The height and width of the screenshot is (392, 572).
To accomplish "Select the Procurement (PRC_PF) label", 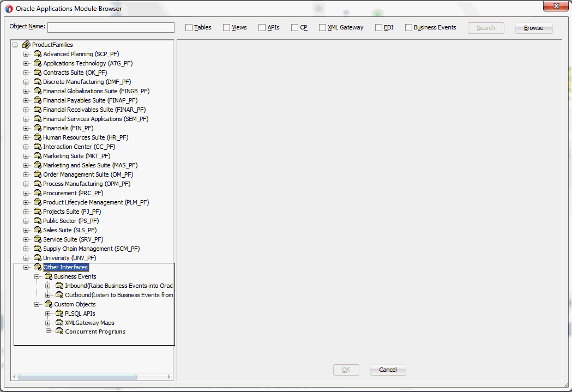I will pyautogui.click(x=73, y=193).
